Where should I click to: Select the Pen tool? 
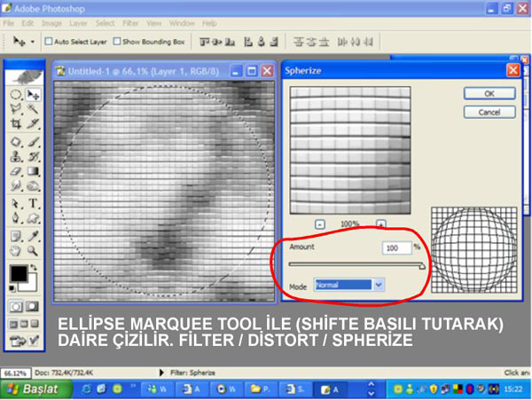click(16, 218)
